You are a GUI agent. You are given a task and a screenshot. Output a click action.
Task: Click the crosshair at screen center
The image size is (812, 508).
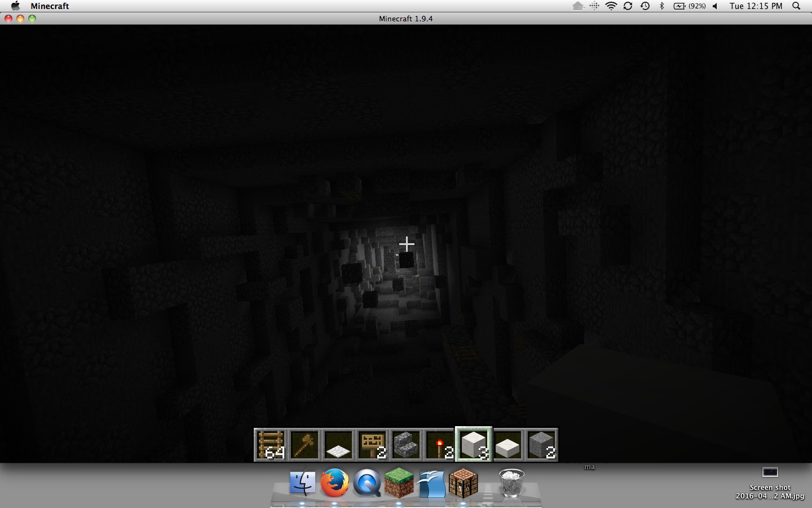pos(407,244)
